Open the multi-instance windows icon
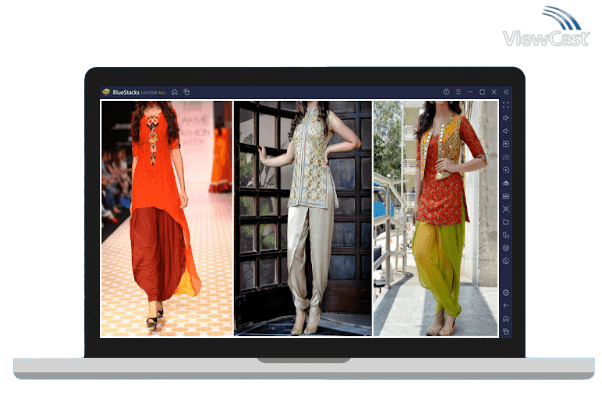602x414 pixels. point(506,235)
